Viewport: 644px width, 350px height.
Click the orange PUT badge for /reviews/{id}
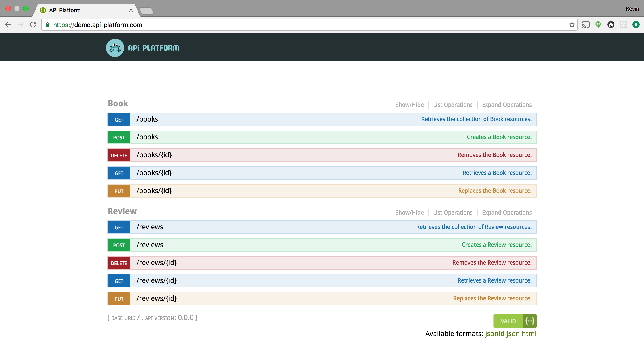119,299
